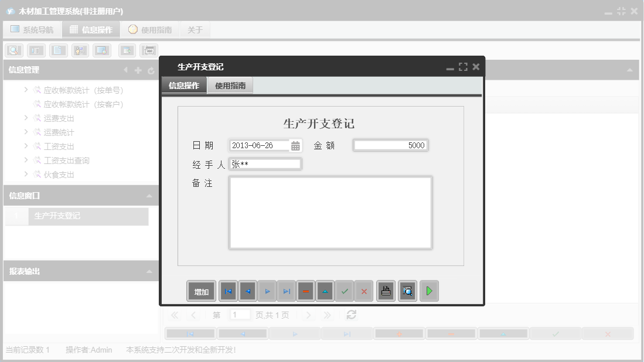The height and width of the screenshot is (362, 644).
Task: Run the green execute arrow icon
Action: pos(429,291)
